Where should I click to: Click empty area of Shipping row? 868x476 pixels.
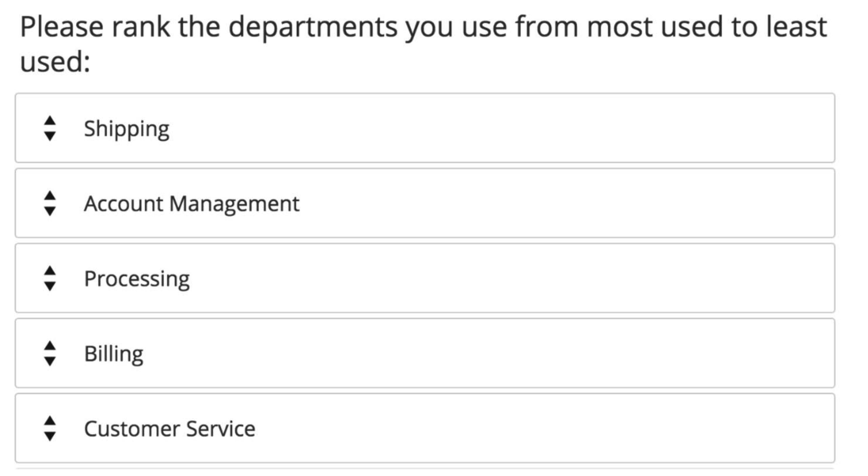[x=509, y=128]
